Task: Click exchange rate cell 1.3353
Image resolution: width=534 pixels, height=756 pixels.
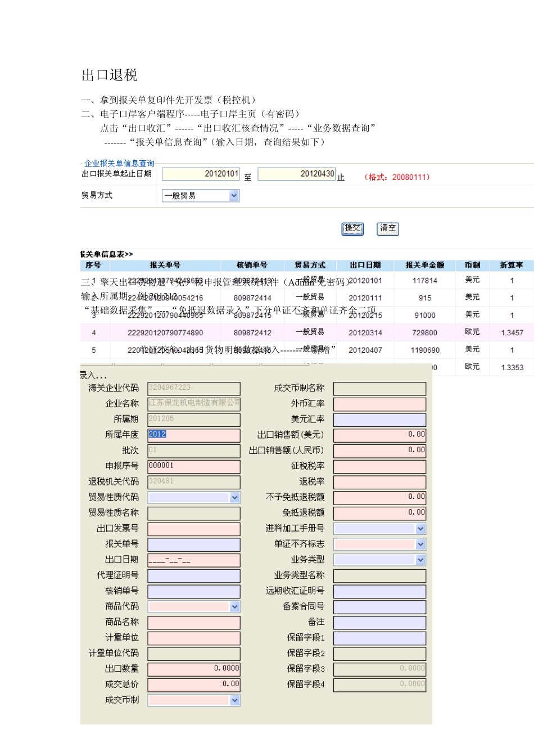Action: coord(512,368)
